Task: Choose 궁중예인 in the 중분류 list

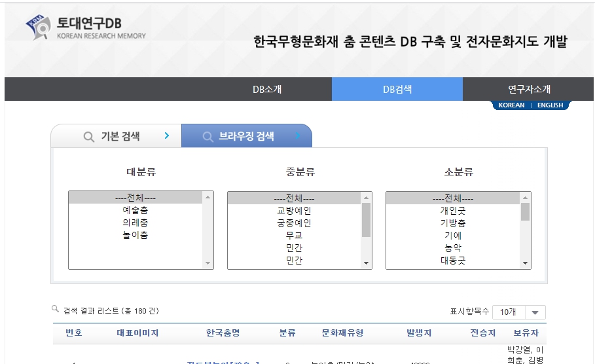Action: tap(294, 223)
